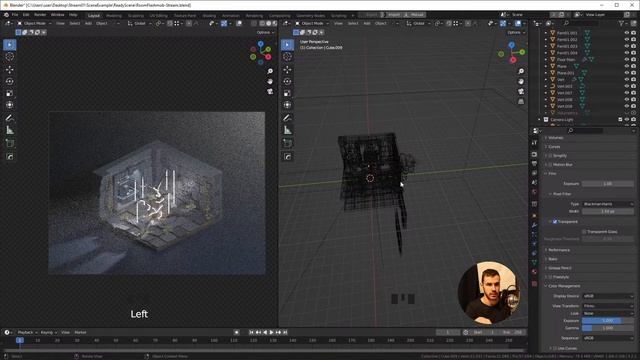Hide Plane.001 with its eye icon
The height and width of the screenshot is (360, 640).
tap(627, 73)
